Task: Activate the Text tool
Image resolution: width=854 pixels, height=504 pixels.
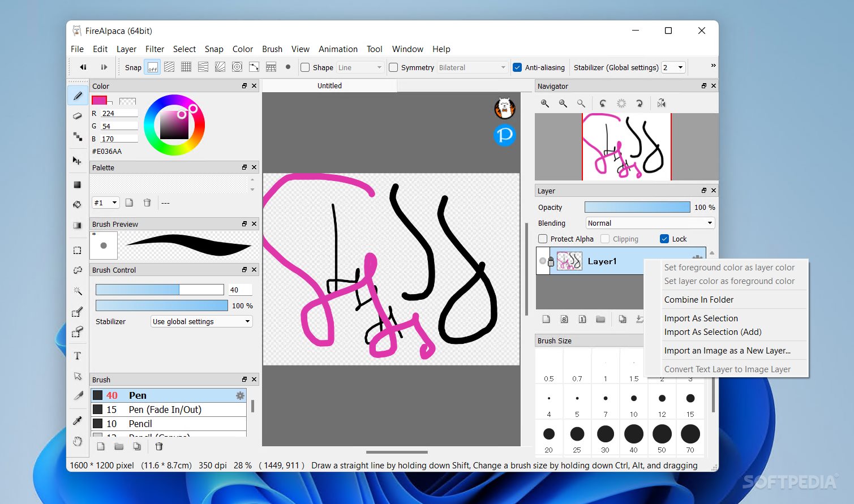Action: (x=78, y=355)
